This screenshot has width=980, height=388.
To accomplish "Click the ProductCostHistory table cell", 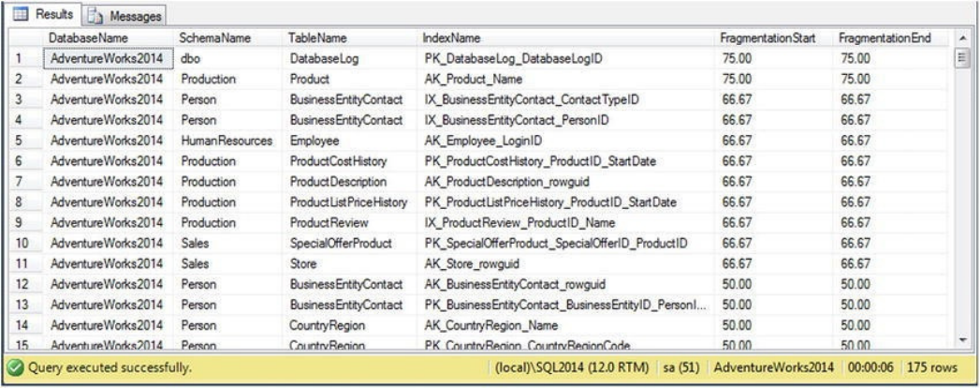I will (x=350, y=161).
